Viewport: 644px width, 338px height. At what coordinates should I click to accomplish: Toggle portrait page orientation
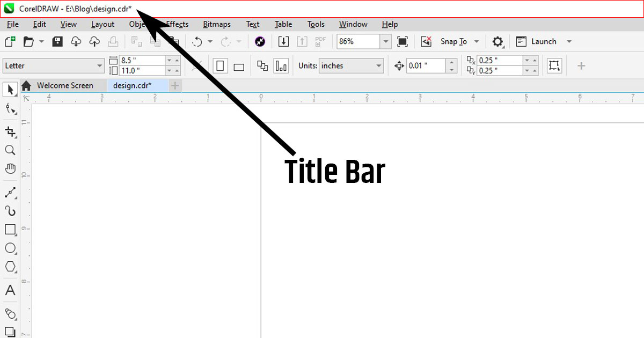click(x=220, y=66)
